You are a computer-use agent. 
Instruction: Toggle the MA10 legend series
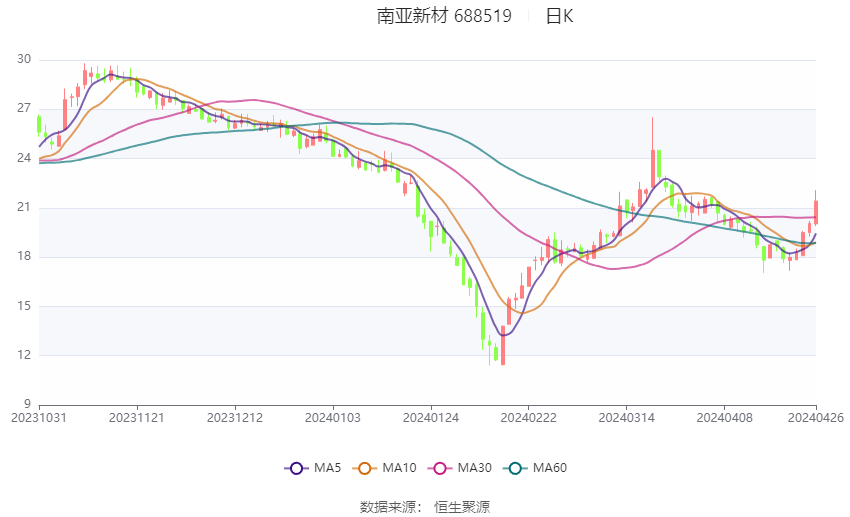point(384,468)
